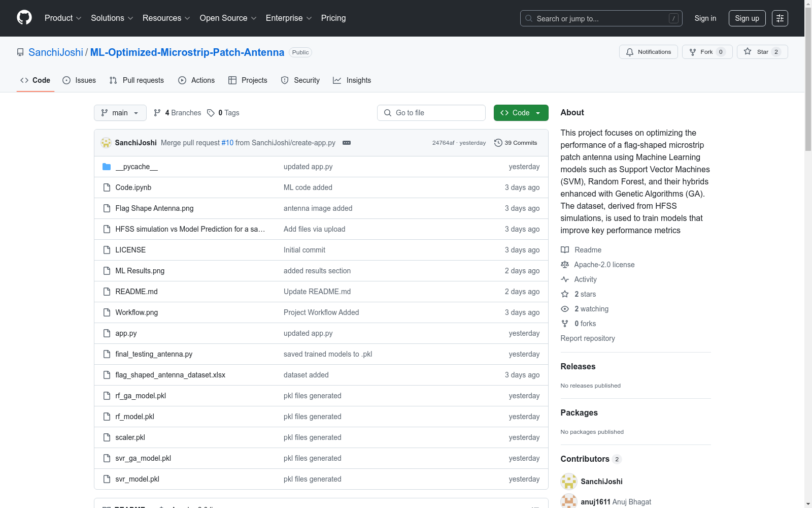Viewport: 812px width, 508px height.
Task: Open the 'saved trained models to .pkl' commit
Action: [328, 354]
